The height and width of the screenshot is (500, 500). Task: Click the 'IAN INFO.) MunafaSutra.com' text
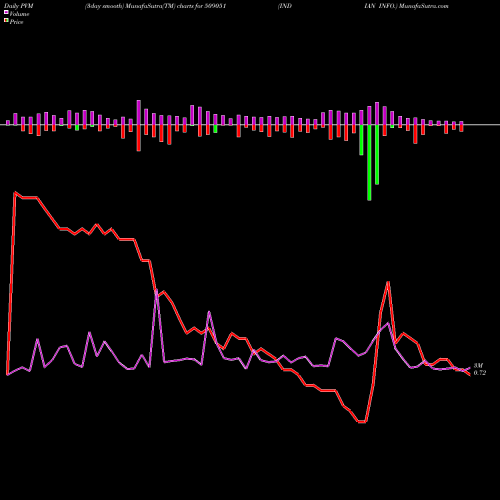pyautogui.click(x=406, y=6)
